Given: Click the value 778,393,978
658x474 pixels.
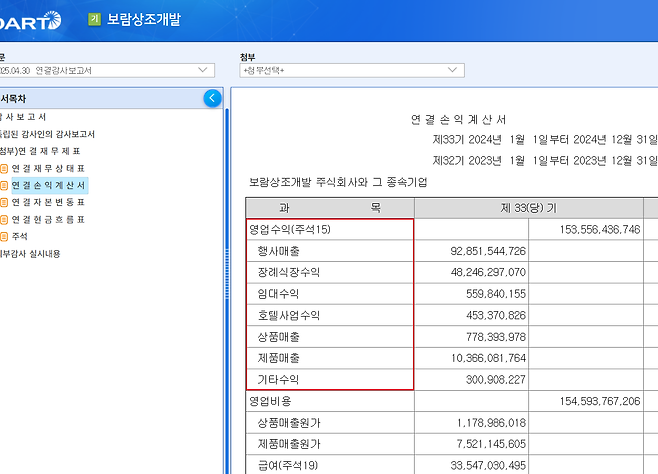Looking at the screenshot, I should [496, 337].
